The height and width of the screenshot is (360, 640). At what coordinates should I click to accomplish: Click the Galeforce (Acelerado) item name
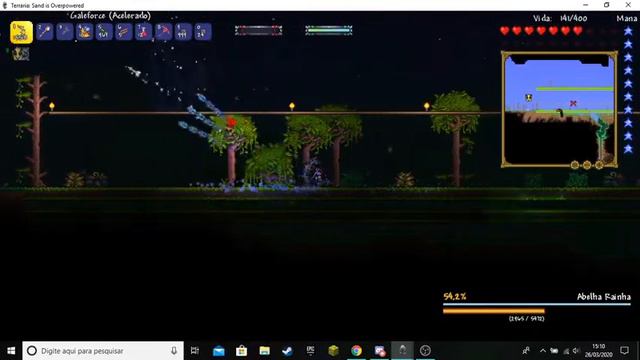coord(110,16)
